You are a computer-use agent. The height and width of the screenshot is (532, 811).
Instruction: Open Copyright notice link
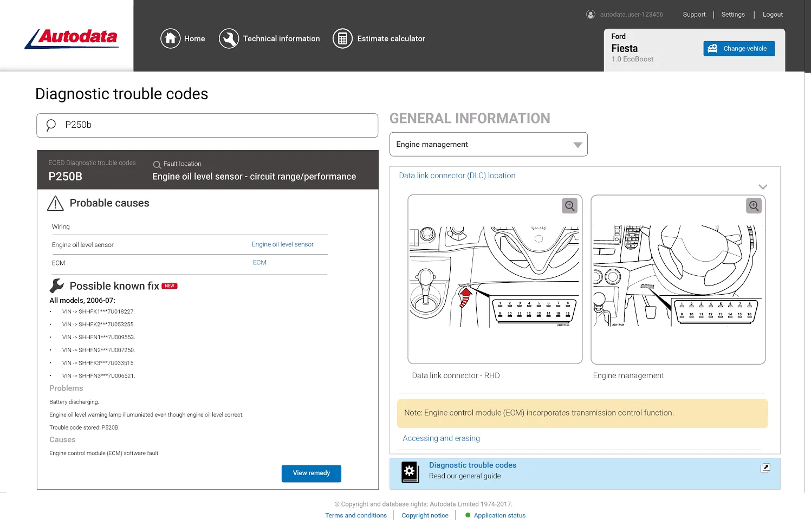(x=425, y=515)
